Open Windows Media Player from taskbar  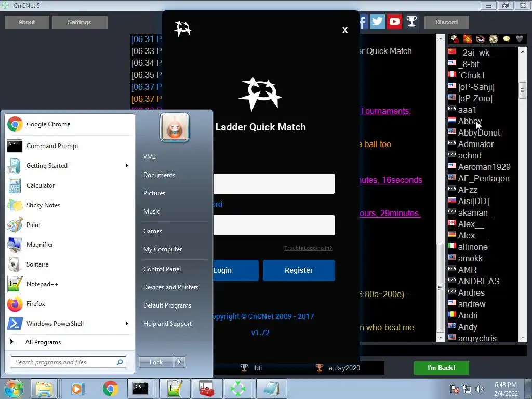pyautogui.click(x=77, y=389)
